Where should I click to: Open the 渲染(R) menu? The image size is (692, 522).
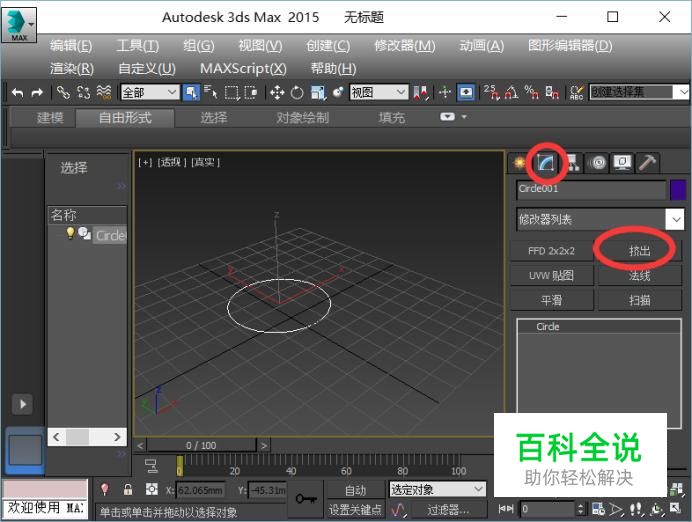pyautogui.click(x=71, y=68)
